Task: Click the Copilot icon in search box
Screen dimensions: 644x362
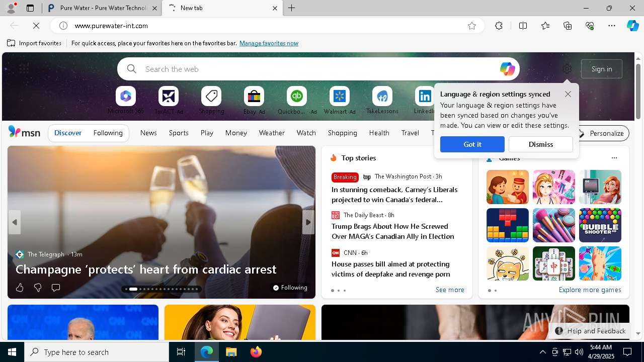Action: click(x=507, y=69)
